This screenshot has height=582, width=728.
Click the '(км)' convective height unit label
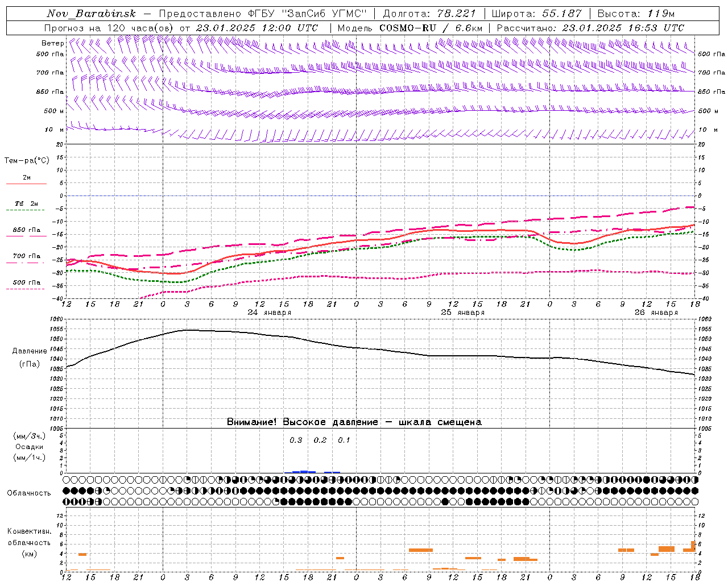30,554
